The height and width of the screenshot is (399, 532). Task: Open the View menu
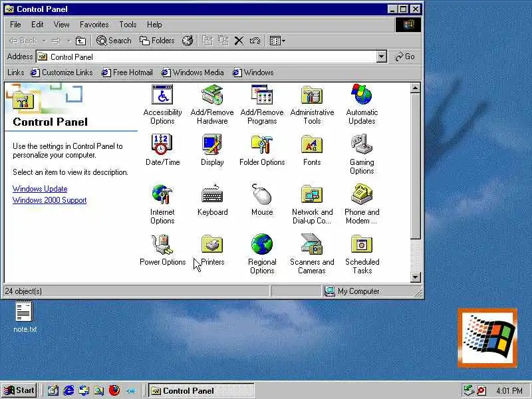coord(61,25)
